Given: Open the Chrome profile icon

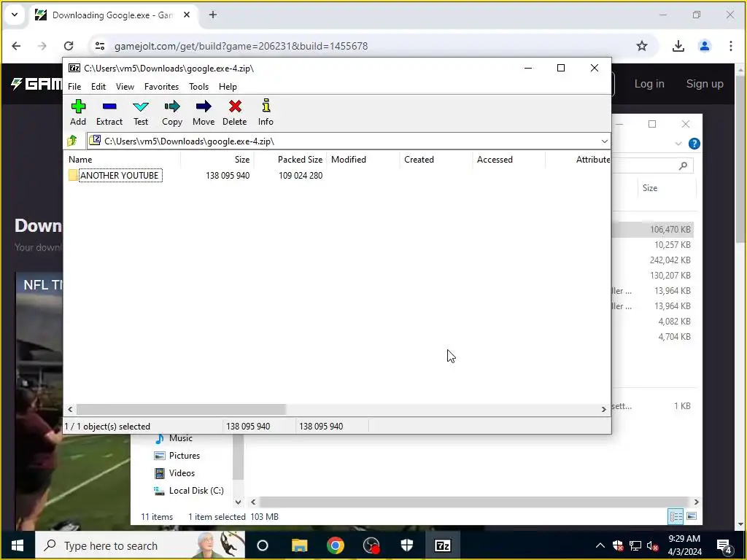Looking at the screenshot, I should tap(704, 46).
